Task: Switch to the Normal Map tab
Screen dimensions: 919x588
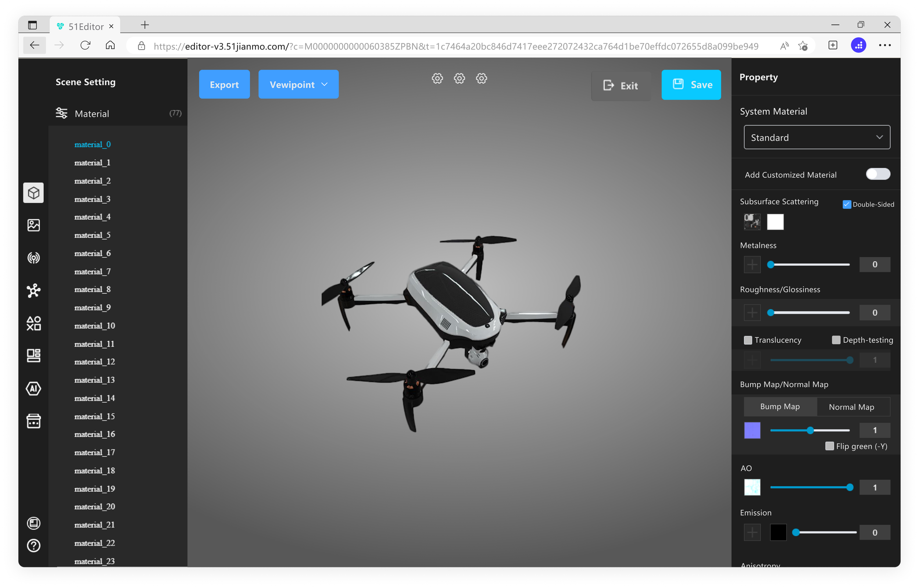Action: point(851,407)
